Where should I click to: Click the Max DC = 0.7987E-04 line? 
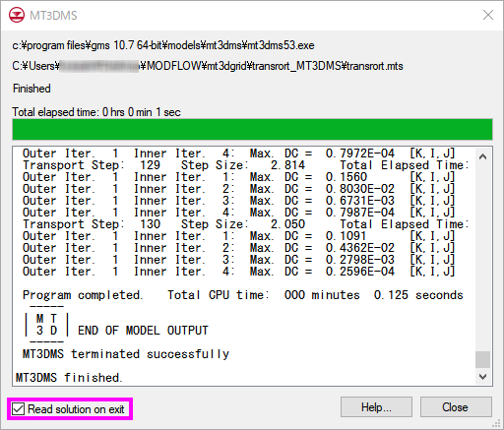(238, 213)
